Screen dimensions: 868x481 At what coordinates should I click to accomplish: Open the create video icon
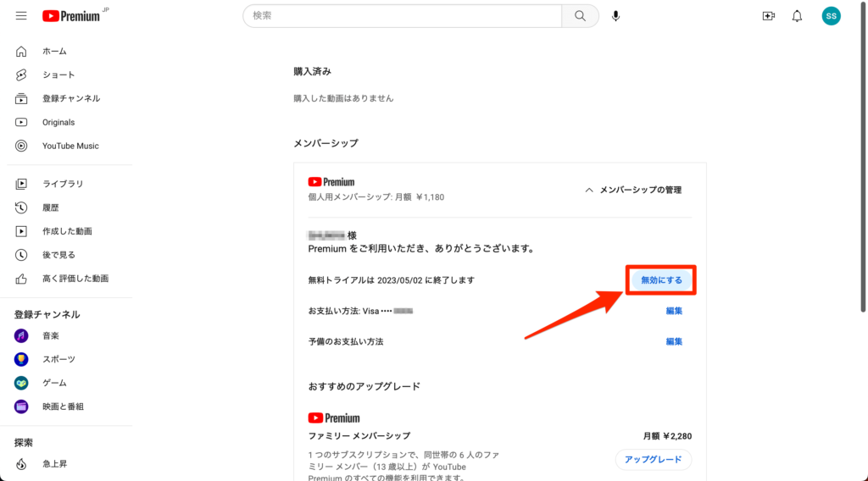tap(768, 16)
